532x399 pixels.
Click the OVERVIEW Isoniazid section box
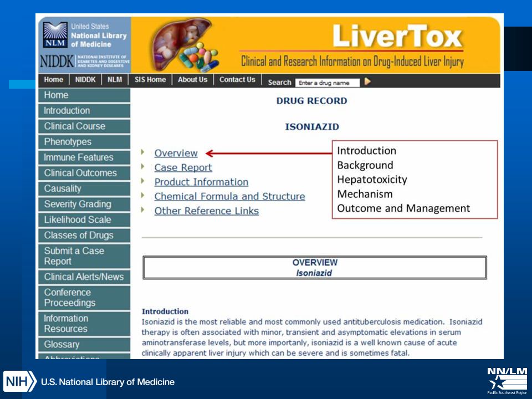click(315, 268)
